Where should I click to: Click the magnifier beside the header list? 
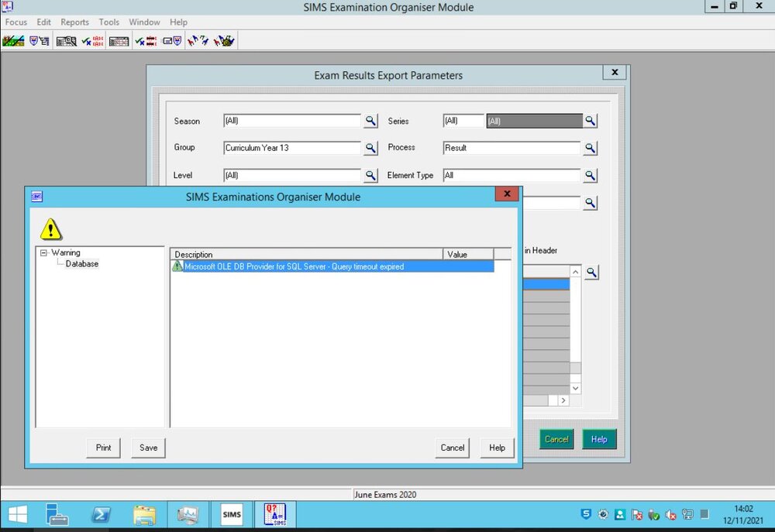(591, 272)
